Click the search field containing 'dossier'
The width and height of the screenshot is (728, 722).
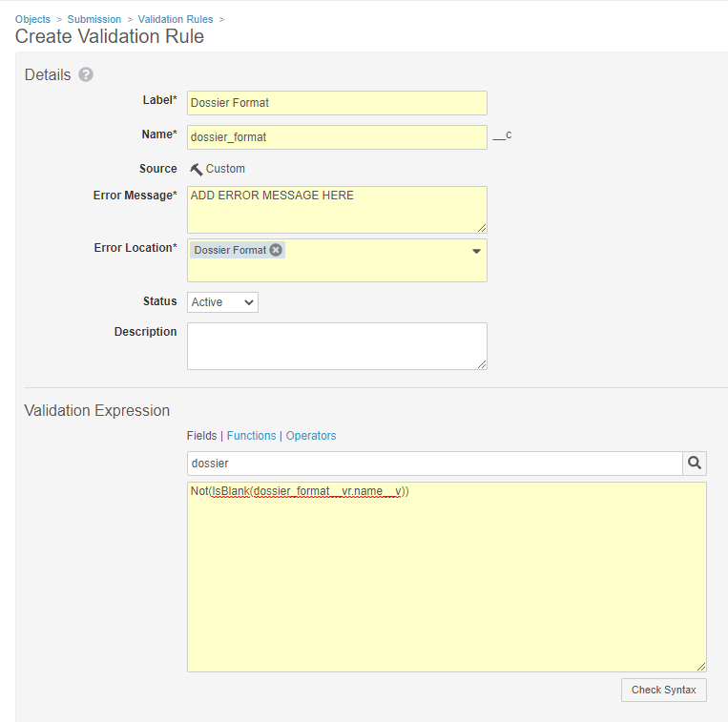(x=434, y=463)
